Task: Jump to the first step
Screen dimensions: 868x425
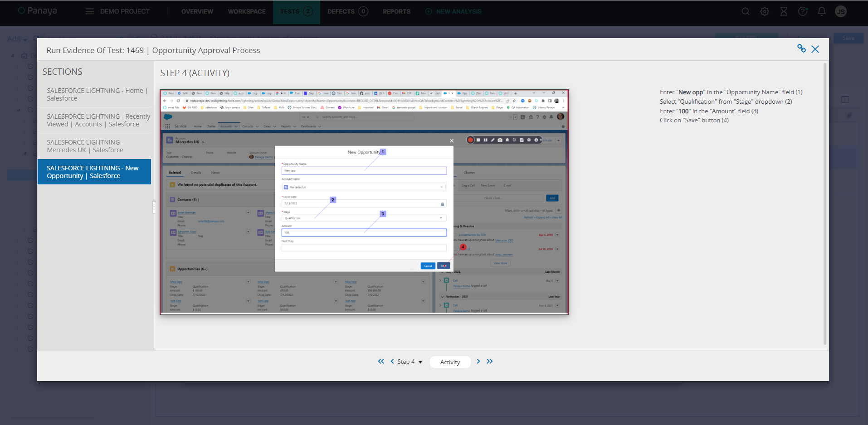Action: pos(381,361)
